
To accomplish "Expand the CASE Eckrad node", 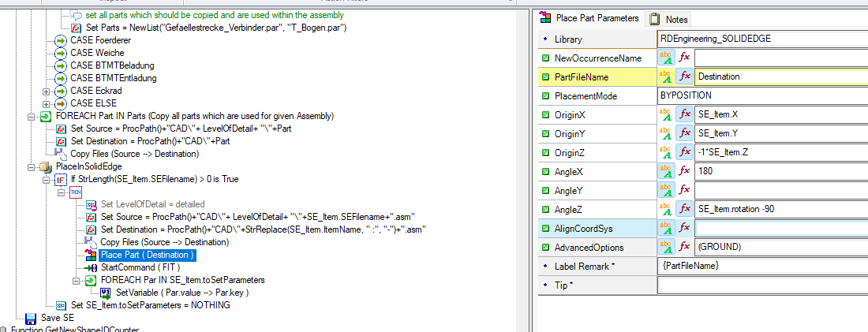I will point(46,91).
